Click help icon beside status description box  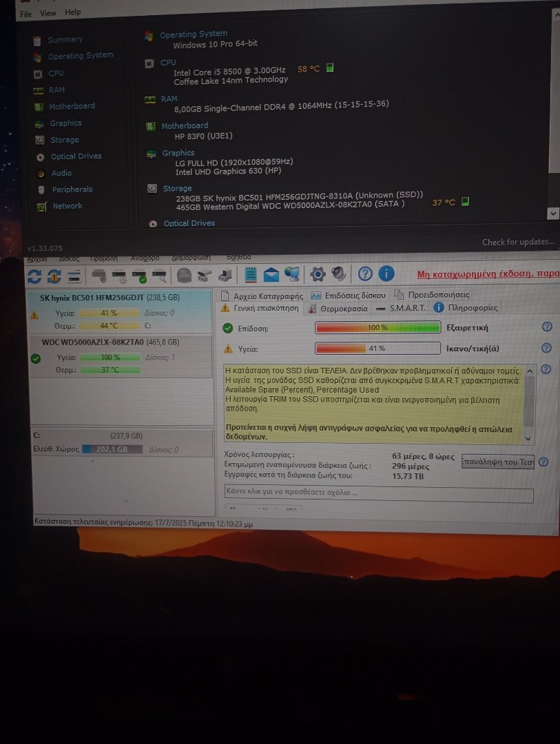[x=546, y=369]
